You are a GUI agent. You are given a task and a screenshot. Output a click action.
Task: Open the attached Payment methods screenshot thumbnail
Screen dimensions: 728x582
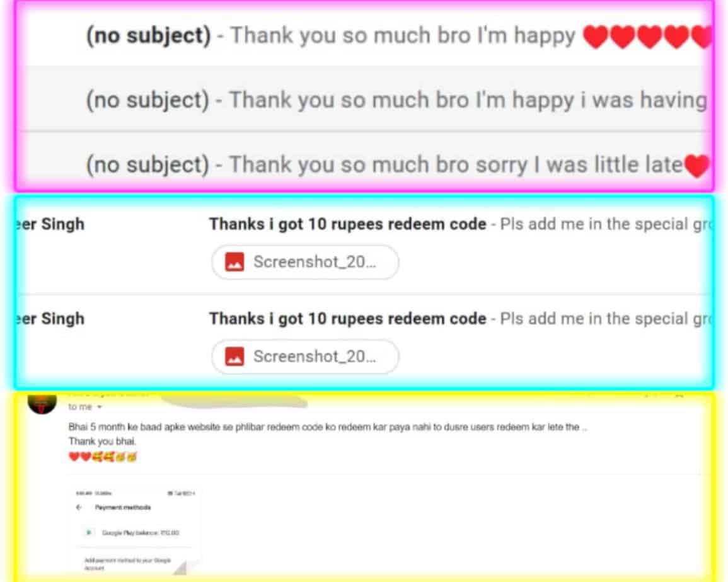tap(135, 530)
